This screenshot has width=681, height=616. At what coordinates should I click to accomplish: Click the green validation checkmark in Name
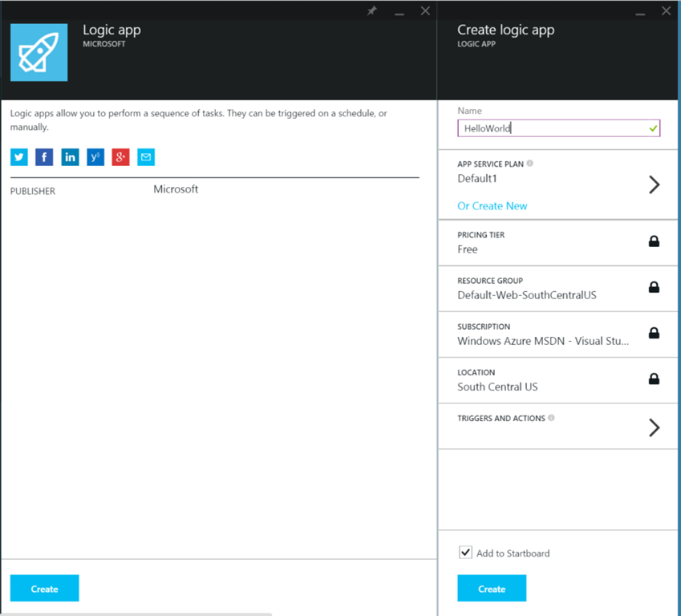pos(653,128)
